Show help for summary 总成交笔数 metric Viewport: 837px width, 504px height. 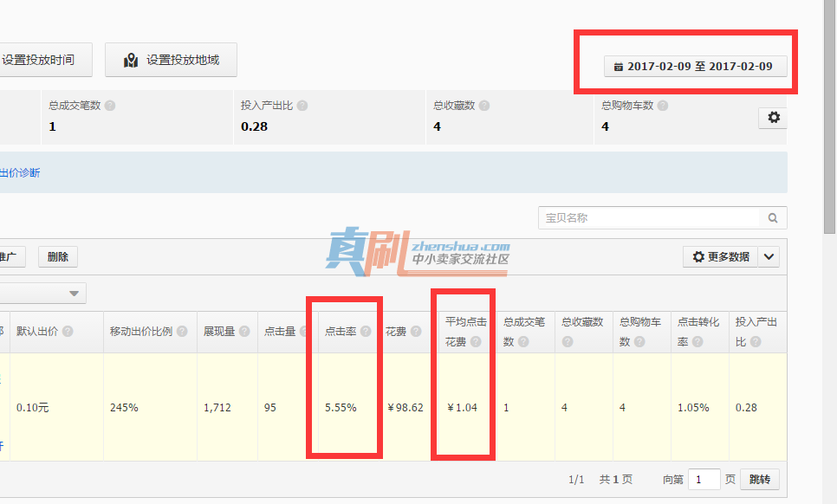(110, 106)
